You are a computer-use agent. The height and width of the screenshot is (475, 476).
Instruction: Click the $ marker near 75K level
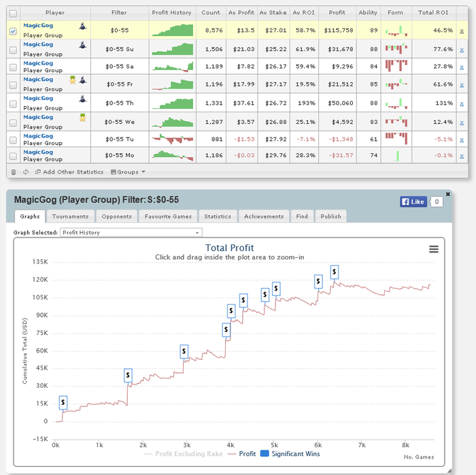[226, 329]
